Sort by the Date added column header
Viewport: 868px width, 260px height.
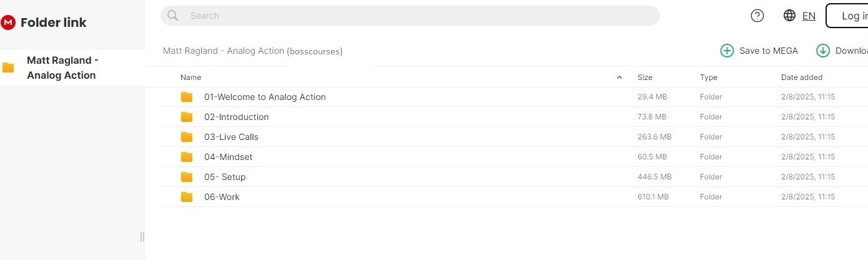tap(801, 77)
